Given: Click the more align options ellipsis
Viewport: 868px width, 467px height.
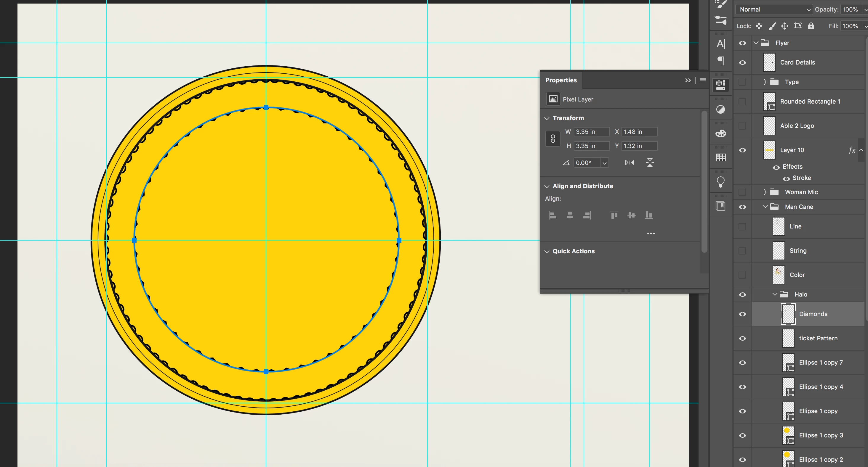Looking at the screenshot, I should point(651,233).
